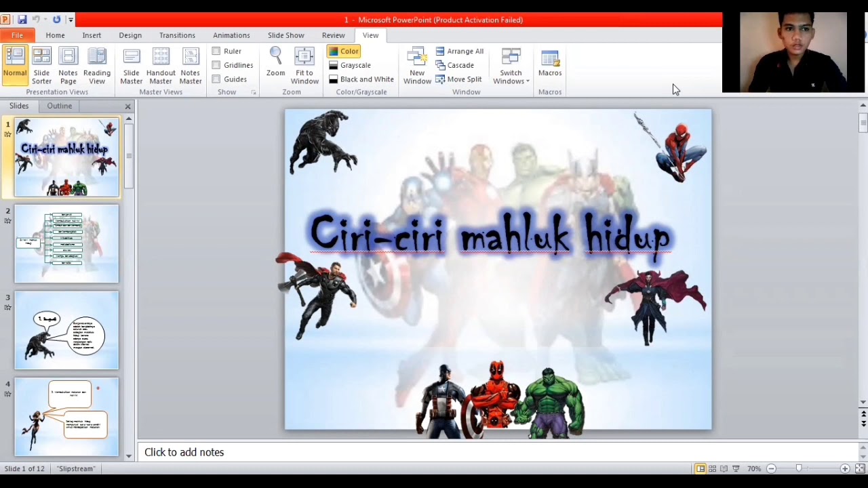This screenshot has height=488, width=868.
Task: Fit slide to current window icon
Action: tap(860, 468)
